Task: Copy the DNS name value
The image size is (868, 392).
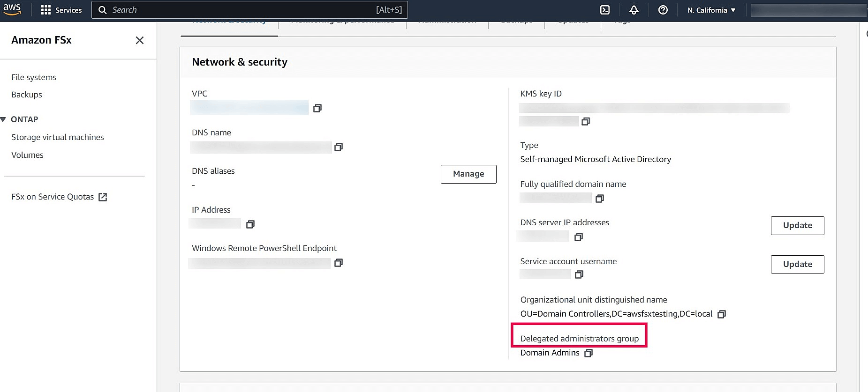Action: [338, 147]
